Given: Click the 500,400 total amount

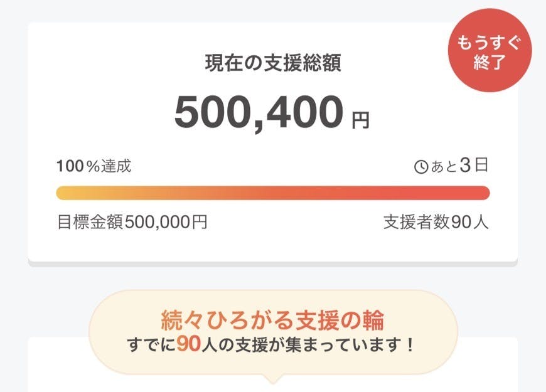Looking at the screenshot, I should click(259, 112).
